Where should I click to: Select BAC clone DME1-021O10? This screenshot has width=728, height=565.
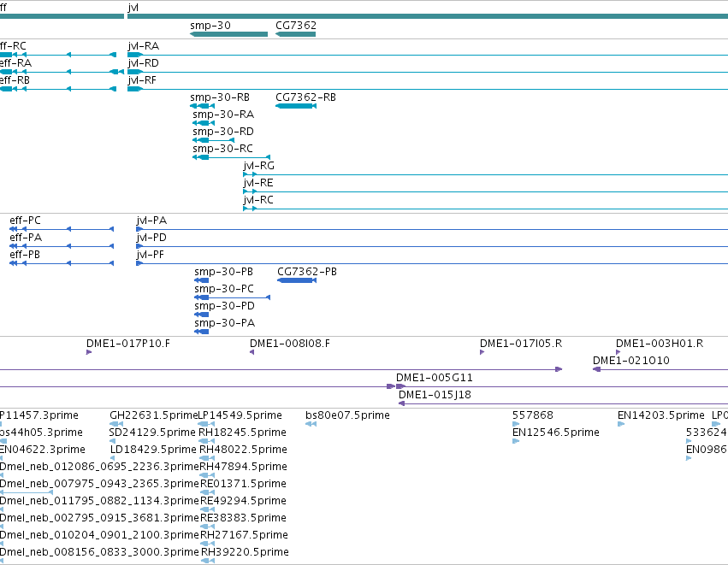pyautogui.click(x=660, y=369)
